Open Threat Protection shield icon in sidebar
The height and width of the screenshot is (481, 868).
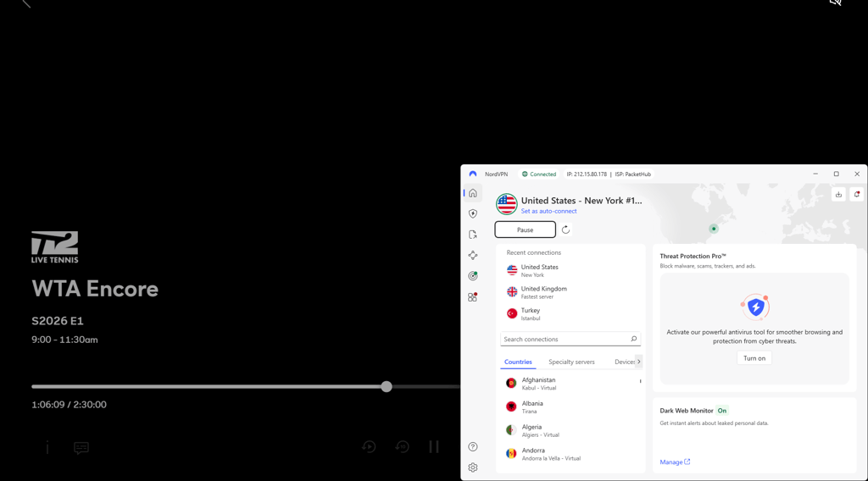tap(473, 213)
